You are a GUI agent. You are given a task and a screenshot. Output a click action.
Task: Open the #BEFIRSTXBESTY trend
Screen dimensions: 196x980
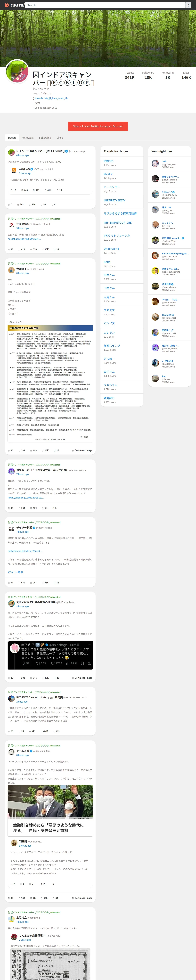pos(114,200)
